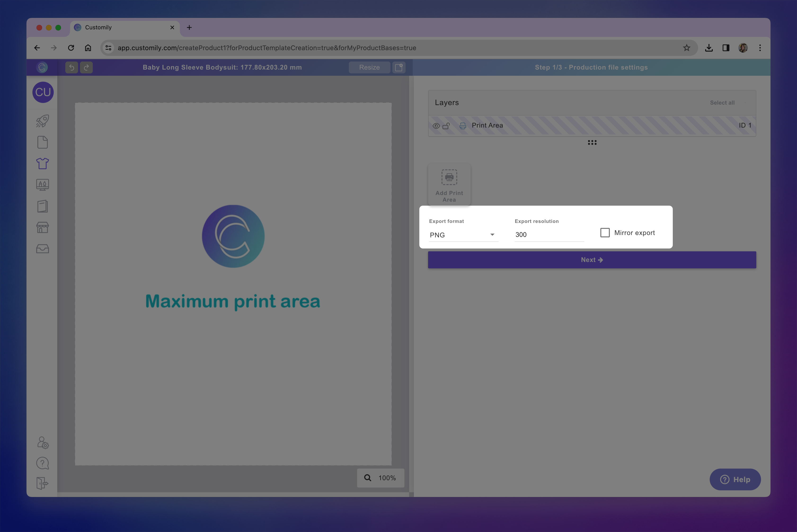This screenshot has width=797, height=532.
Task: Click the redo arrow icon
Action: tap(86, 67)
